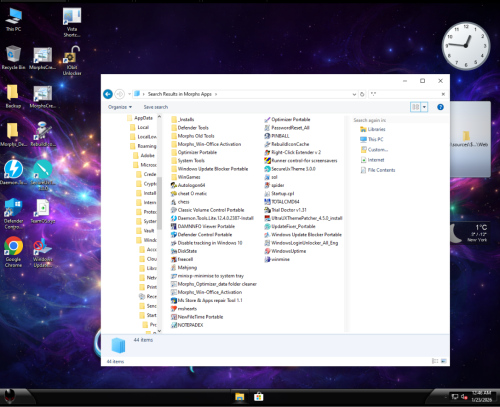Screen dimensions: 500x407
Task: Click the Help question mark icon
Action: (440, 107)
